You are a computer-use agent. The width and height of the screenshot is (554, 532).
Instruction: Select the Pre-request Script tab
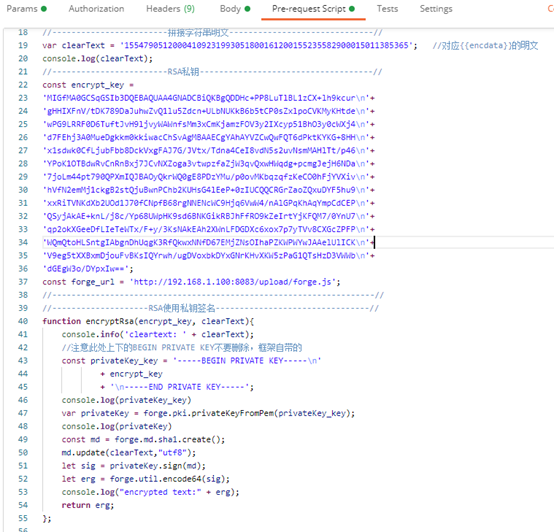[313, 9]
